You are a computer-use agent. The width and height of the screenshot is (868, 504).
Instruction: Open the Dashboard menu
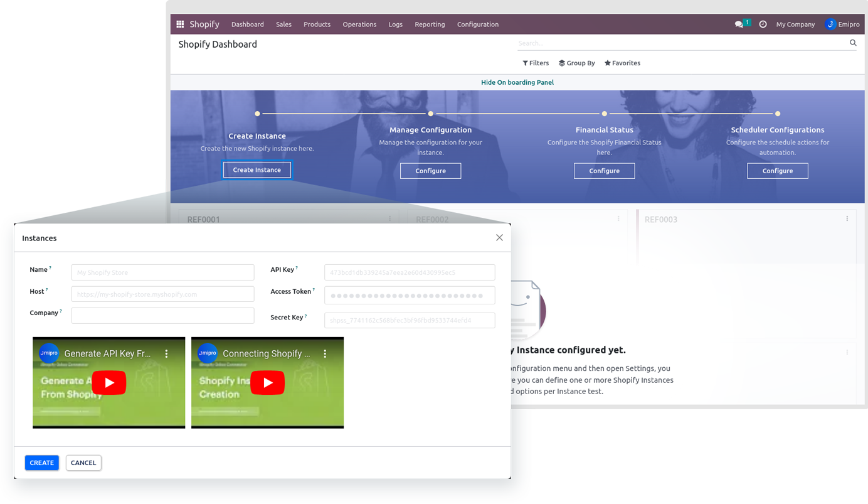(x=248, y=24)
